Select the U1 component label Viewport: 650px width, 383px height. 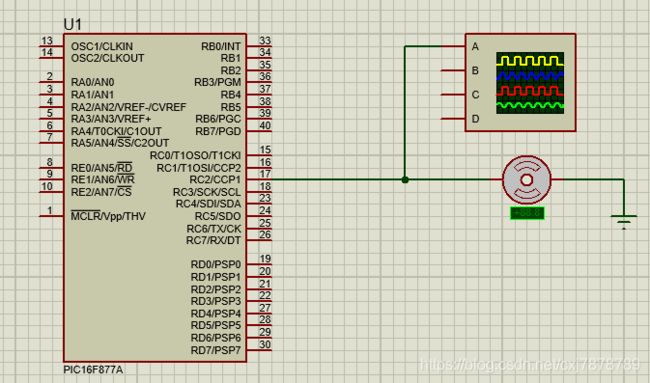click(x=73, y=24)
